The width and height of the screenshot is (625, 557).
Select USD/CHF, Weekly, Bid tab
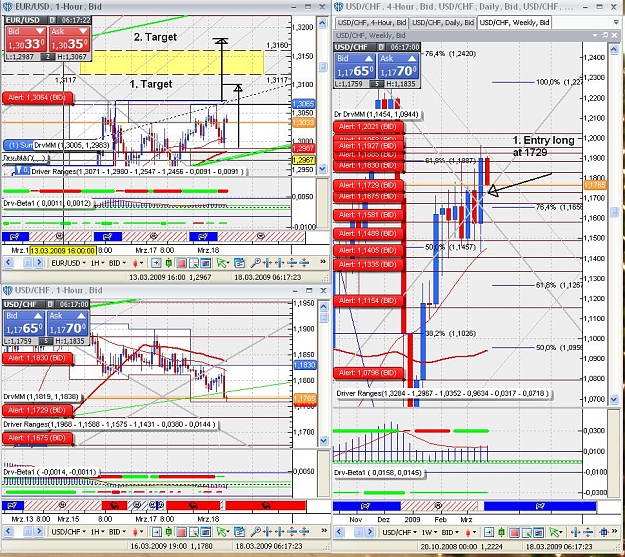(514, 23)
